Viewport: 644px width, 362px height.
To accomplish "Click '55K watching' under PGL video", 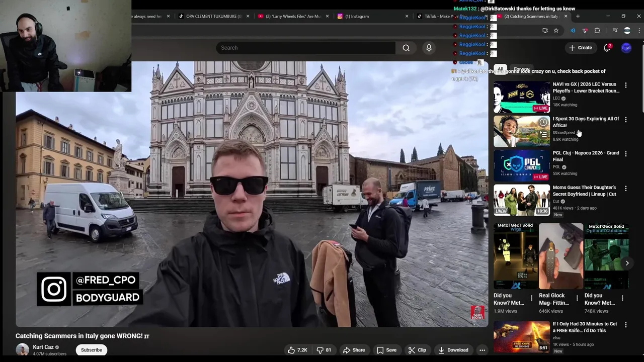I will point(565,173).
